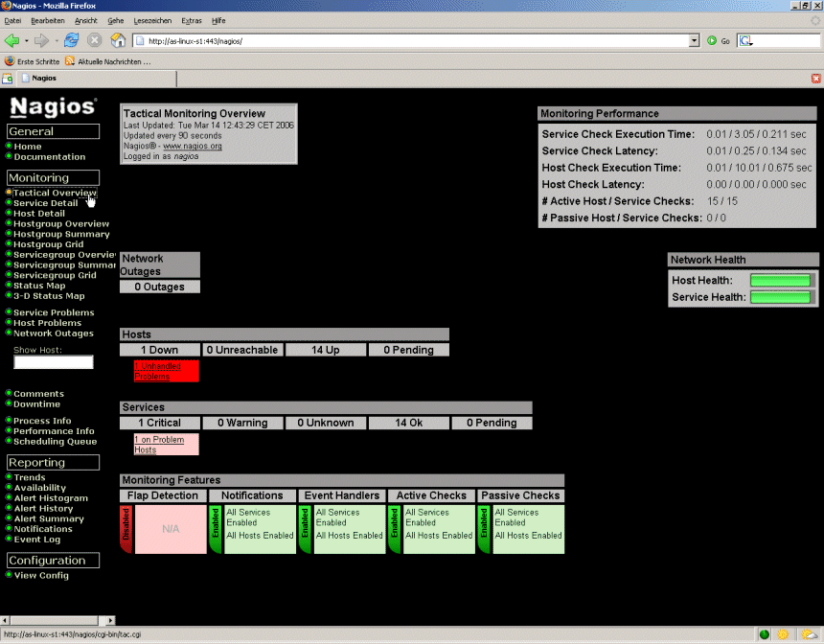Click the 0 Outages cell

pyautogui.click(x=160, y=287)
